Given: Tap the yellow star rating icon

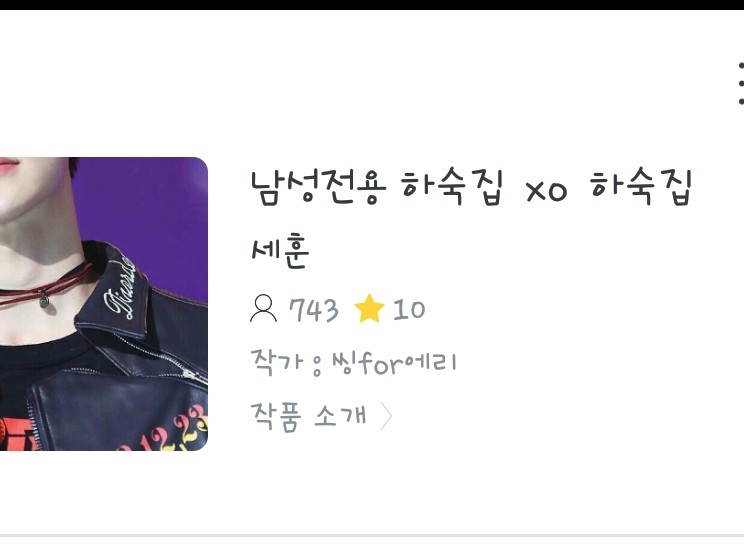Looking at the screenshot, I should pyautogui.click(x=369, y=308).
